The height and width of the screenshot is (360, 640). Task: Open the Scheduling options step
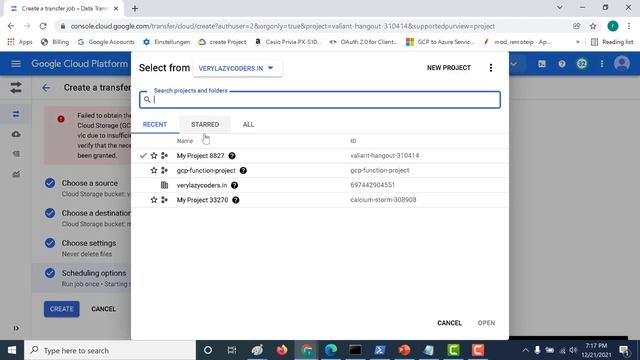94,273
